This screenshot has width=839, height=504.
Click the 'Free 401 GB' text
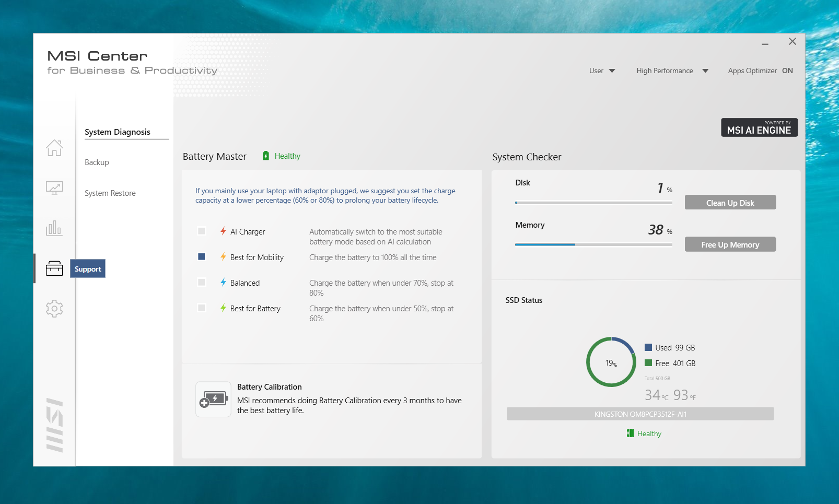(675, 364)
